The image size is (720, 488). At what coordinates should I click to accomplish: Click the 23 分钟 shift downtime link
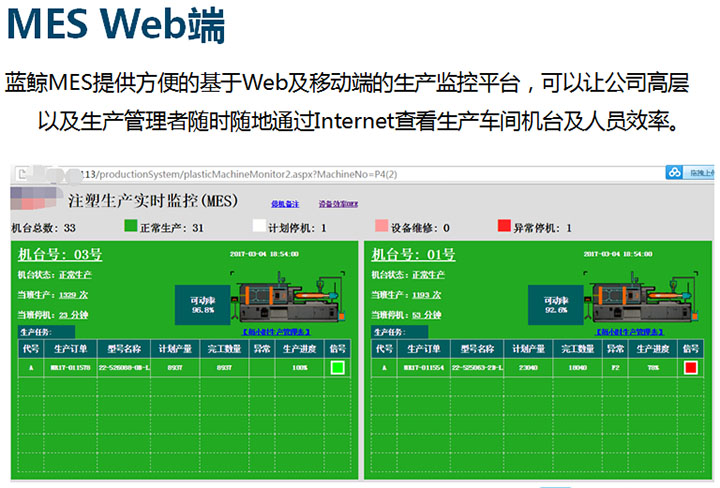pos(73,315)
